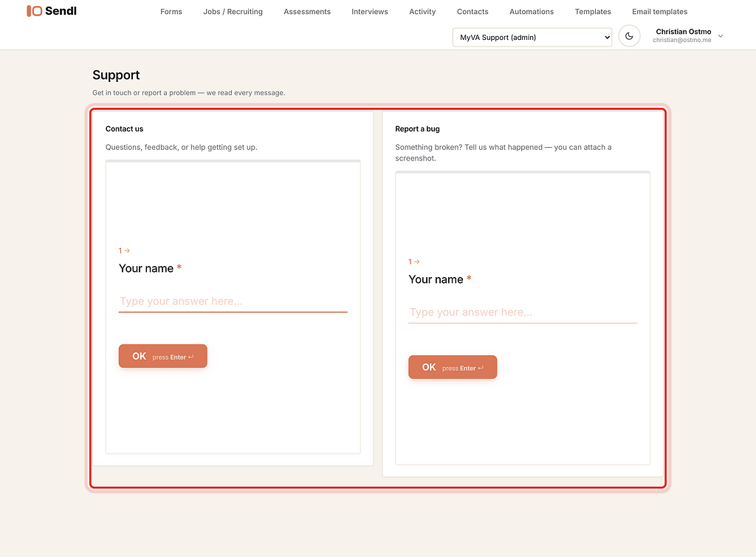This screenshot has width=756, height=557.
Task: Open the Forms nav item
Action: [171, 12]
